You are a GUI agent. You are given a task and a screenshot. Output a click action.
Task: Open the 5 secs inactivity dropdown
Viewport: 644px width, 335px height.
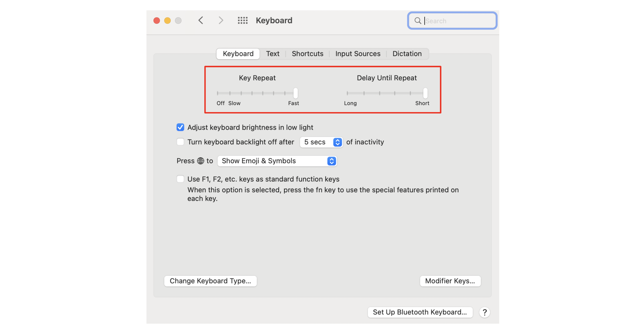point(321,142)
